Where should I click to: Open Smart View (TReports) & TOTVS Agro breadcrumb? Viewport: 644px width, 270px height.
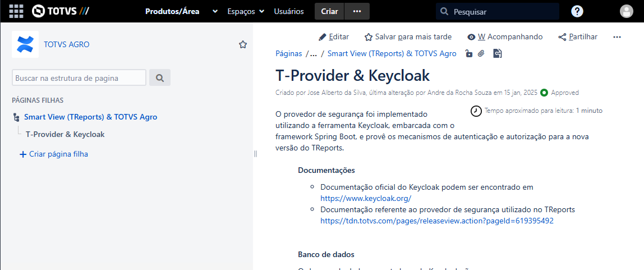[392, 53]
